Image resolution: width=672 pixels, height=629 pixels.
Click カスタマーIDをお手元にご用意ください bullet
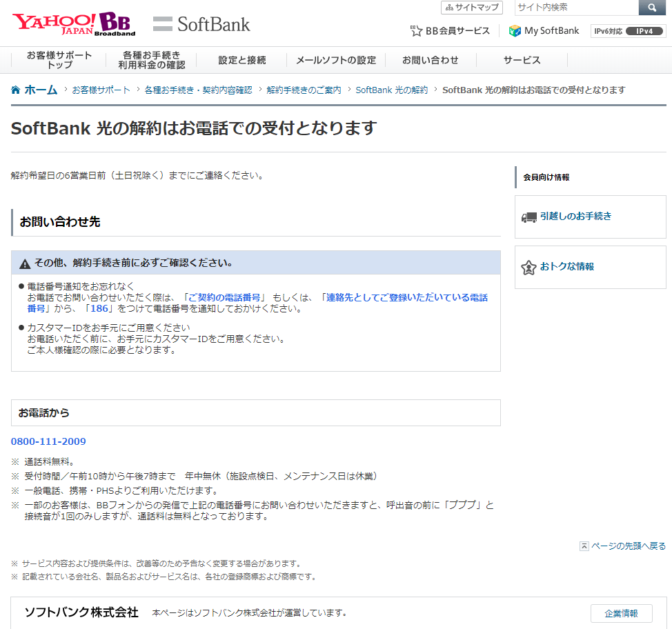click(108, 328)
